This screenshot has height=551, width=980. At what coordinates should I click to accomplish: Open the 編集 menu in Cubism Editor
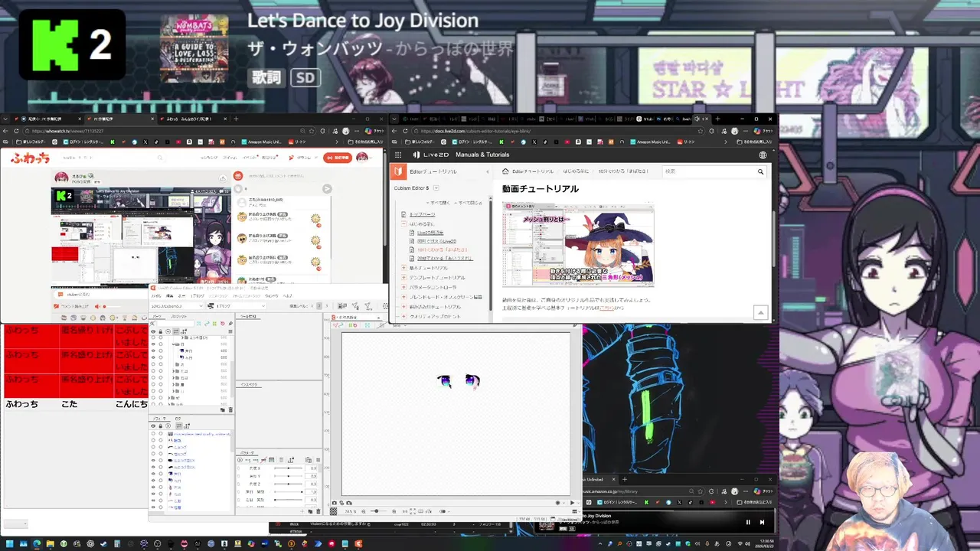(170, 296)
